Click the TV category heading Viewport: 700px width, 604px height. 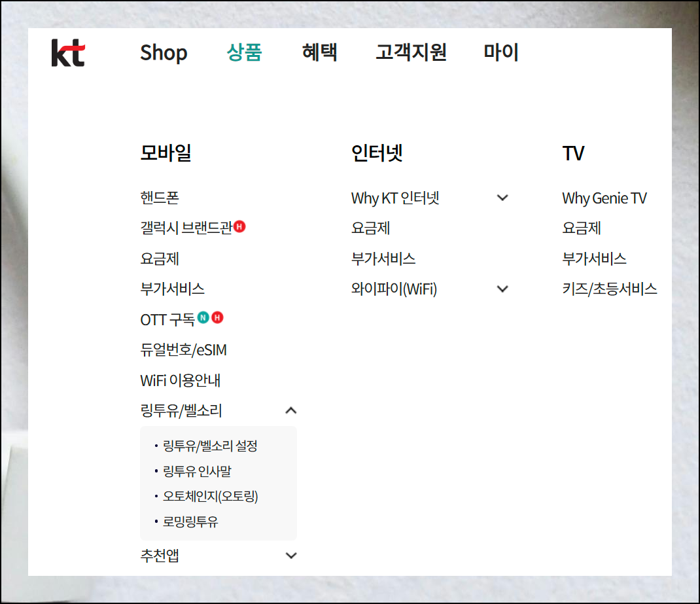pos(573,153)
